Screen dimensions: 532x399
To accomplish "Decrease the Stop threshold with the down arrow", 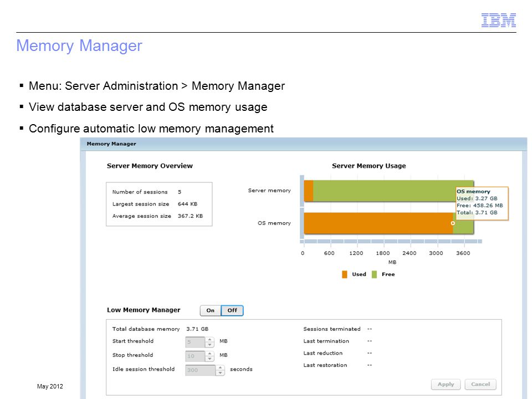I will click(209, 359).
